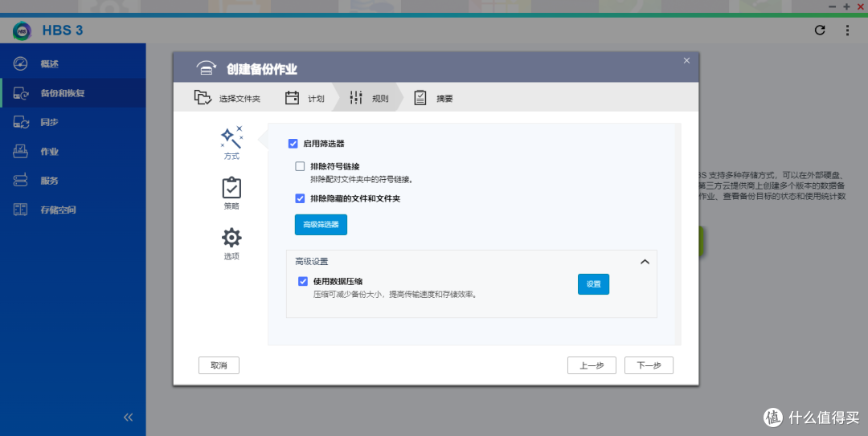
Task: Open 存储空间 storage spaces in sidebar
Action: click(72, 210)
